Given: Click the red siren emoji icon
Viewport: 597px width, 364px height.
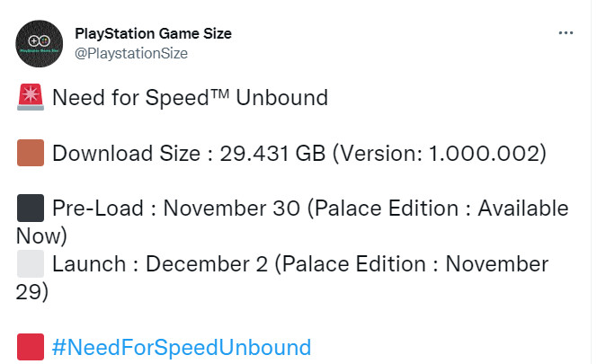Looking at the screenshot, I should tap(31, 98).
